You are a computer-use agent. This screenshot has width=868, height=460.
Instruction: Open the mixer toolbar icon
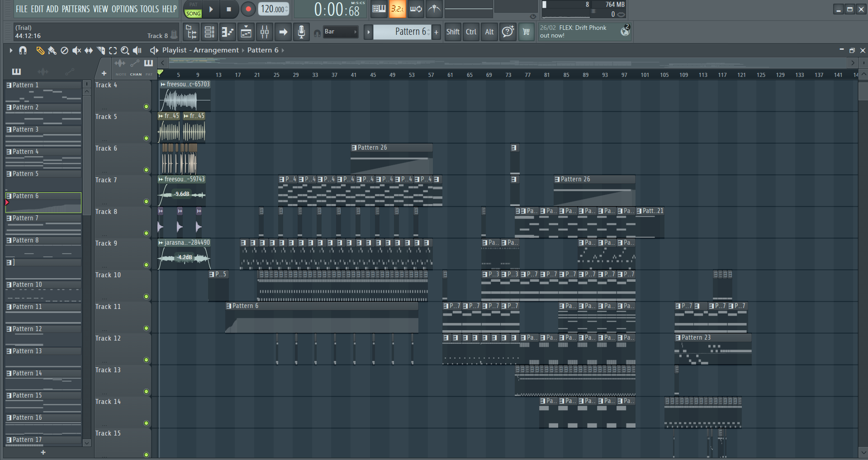pos(265,32)
